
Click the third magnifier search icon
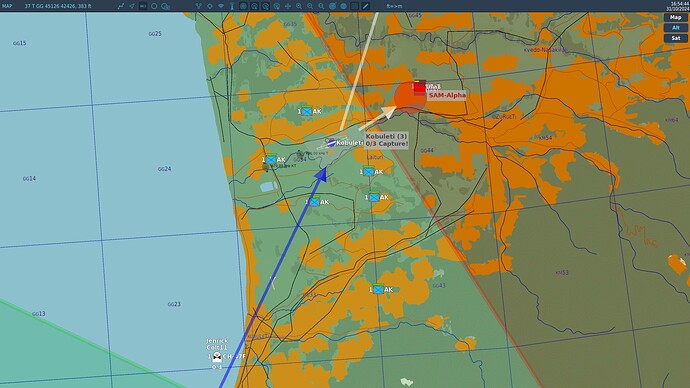pos(321,6)
